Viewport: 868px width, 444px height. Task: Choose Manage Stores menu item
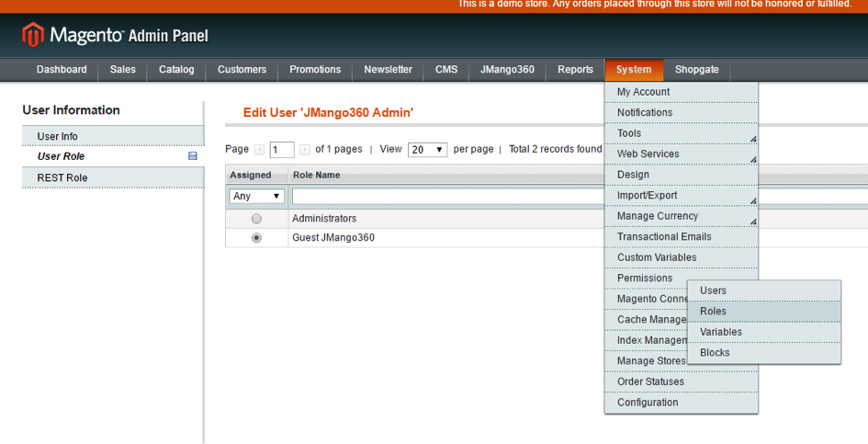(647, 361)
